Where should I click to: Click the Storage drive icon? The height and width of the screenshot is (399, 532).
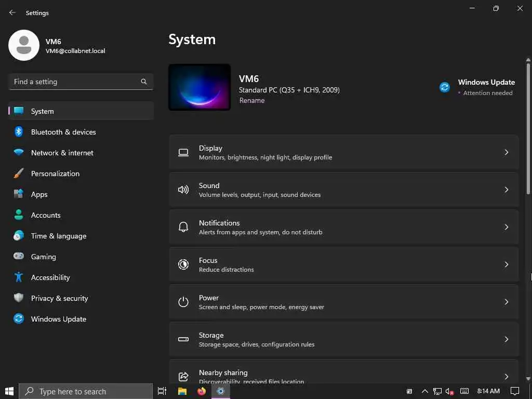[183, 339]
